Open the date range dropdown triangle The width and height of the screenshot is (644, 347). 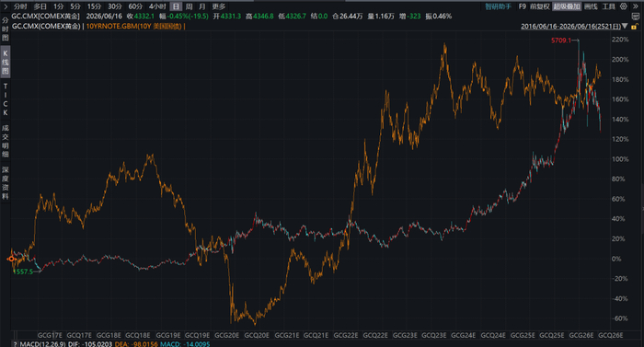click(x=625, y=26)
